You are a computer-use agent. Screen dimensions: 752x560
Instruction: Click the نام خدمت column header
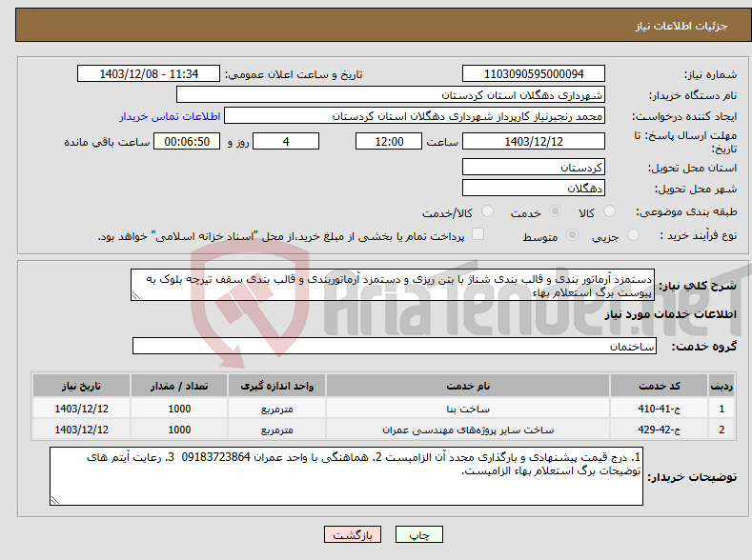(x=468, y=386)
